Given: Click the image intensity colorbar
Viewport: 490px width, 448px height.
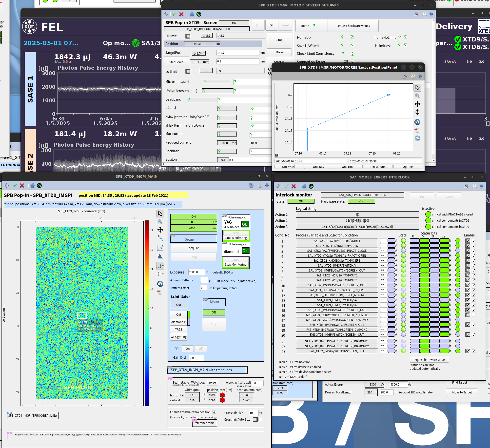Looking at the screenshot, I should [x=147, y=313].
